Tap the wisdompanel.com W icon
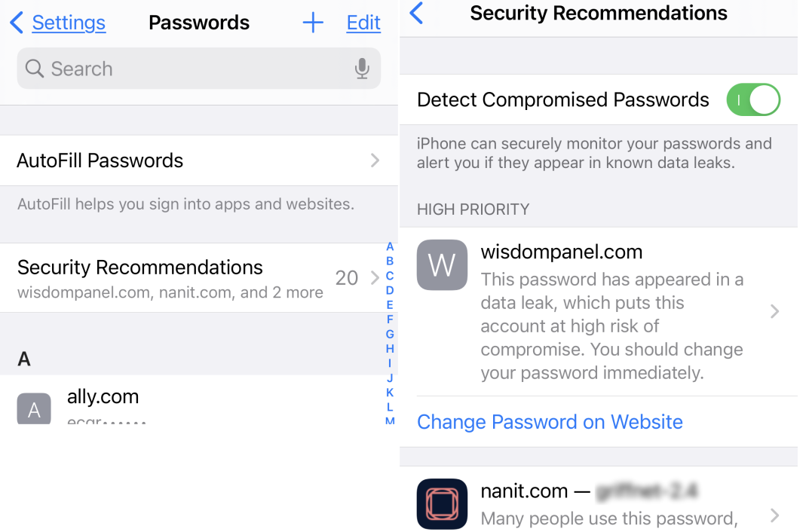The image size is (809, 532). tap(442, 264)
